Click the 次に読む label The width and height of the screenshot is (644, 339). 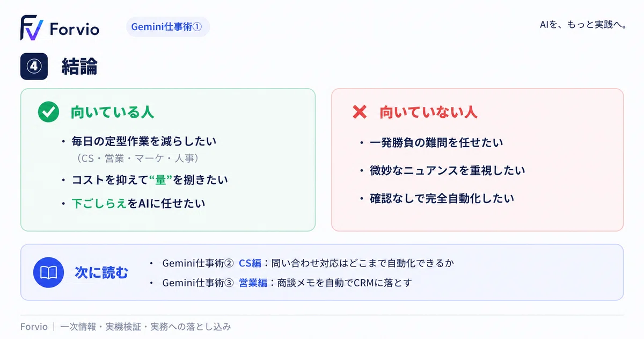pos(101,273)
